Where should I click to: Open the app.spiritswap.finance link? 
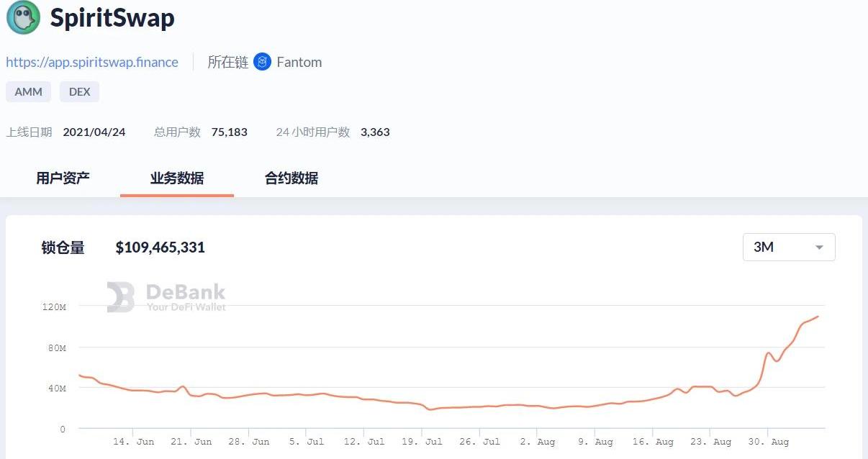(x=92, y=62)
